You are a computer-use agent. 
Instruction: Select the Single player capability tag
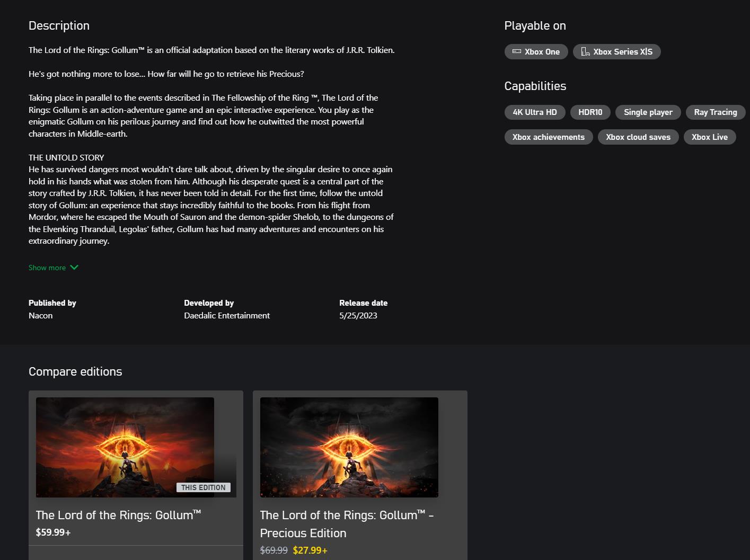click(648, 112)
